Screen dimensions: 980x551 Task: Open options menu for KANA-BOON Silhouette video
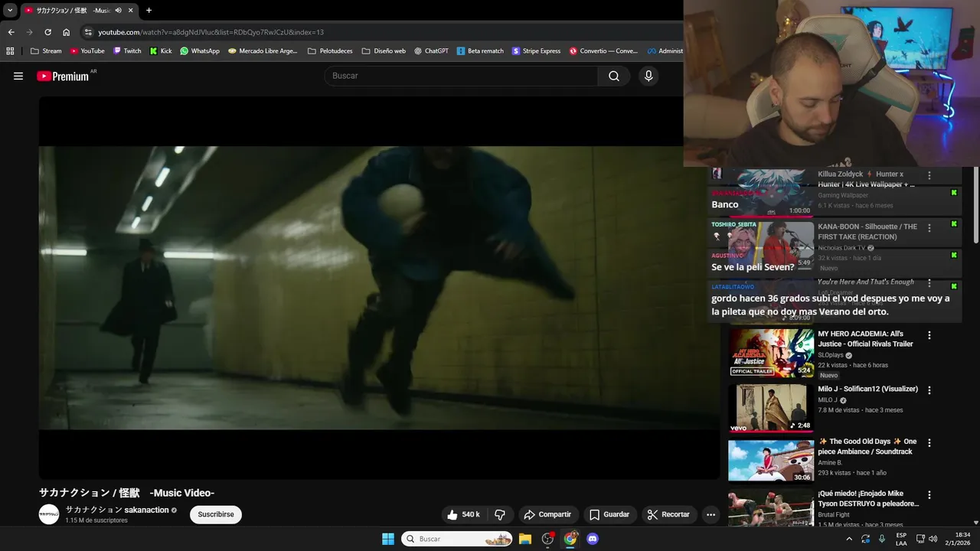(929, 228)
